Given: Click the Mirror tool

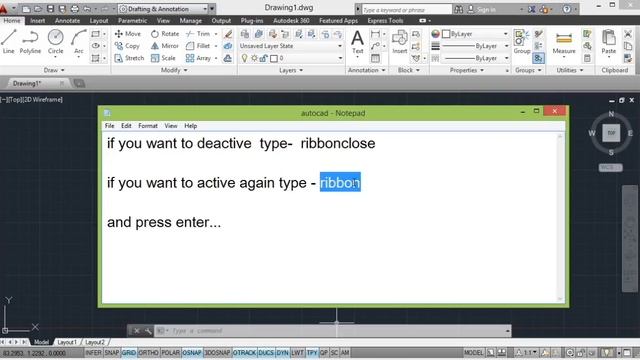Looking at the screenshot, I should (x=165, y=46).
